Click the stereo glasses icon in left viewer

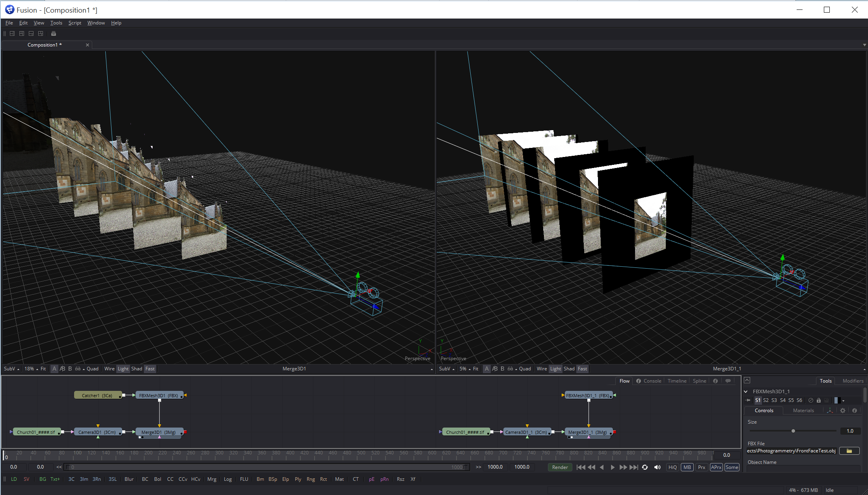78,369
